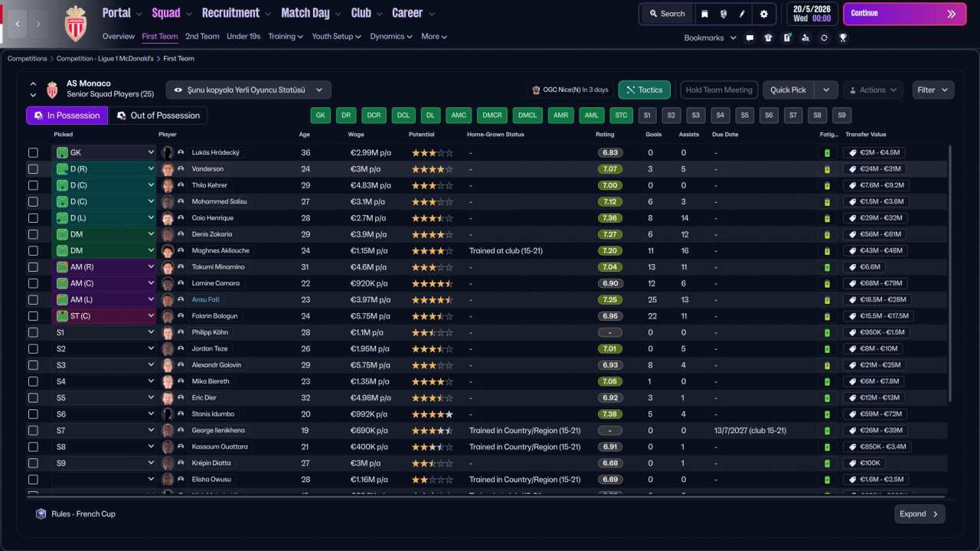Tick the checkbox for Lamine Camara

[x=33, y=283]
